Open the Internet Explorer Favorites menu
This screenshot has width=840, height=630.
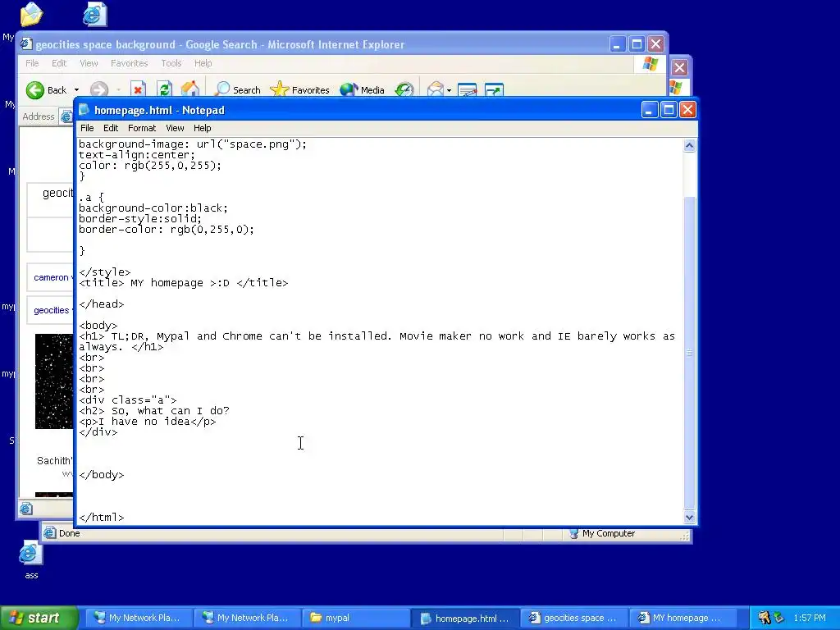tap(129, 63)
